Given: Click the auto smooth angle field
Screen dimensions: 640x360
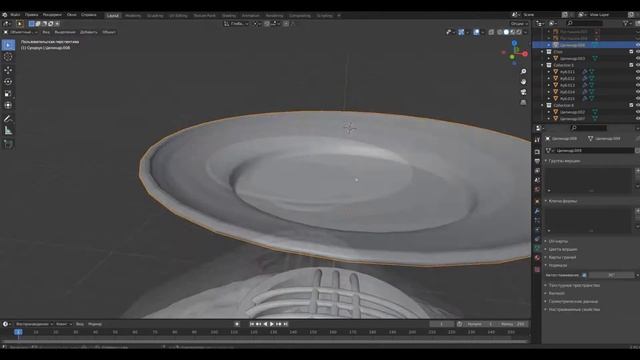Looking at the screenshot, I should pos(611,276).
